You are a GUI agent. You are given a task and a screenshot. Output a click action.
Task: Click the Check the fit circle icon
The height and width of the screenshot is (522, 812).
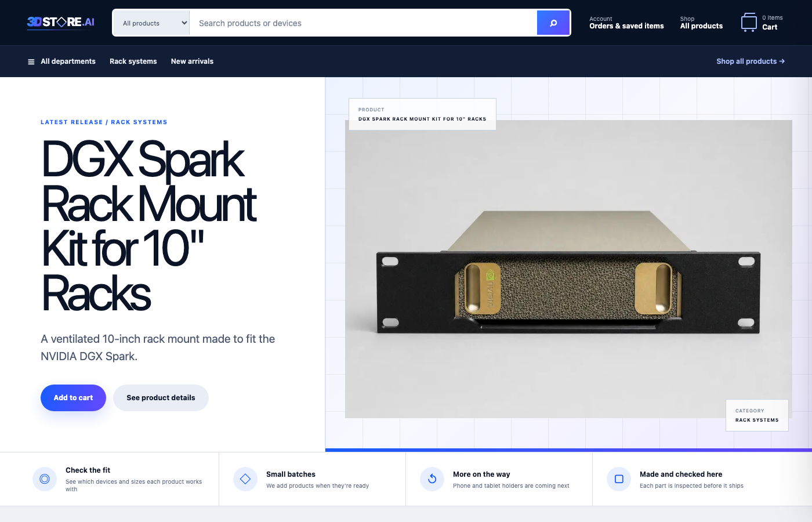coord(45,479)
